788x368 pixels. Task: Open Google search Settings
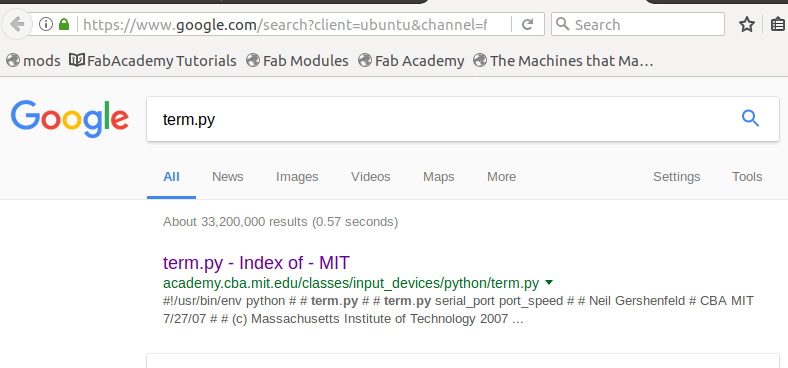tap(676, 177)
